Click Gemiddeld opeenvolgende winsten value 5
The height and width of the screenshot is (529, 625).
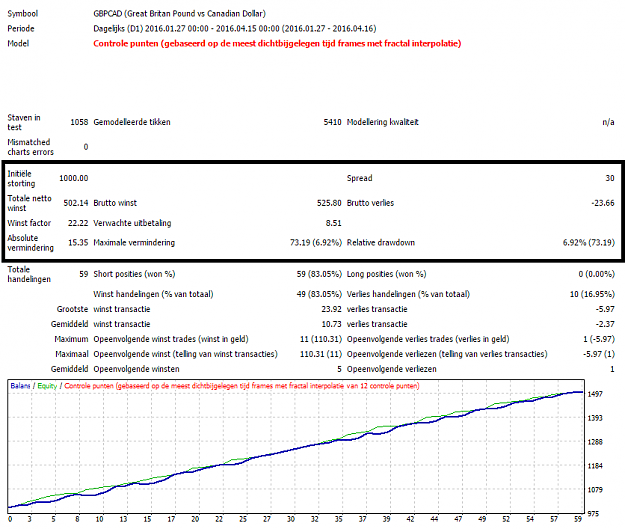pos(339,369)
